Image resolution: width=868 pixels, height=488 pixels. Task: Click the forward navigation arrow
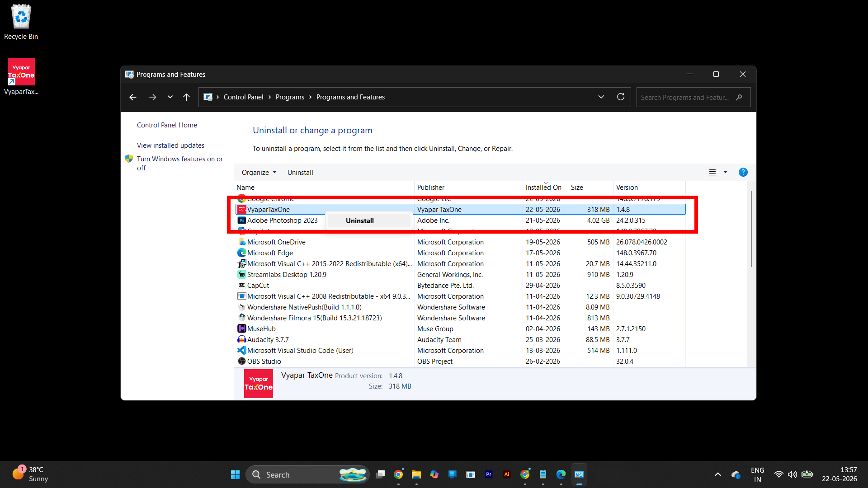(x=153, y=97)
